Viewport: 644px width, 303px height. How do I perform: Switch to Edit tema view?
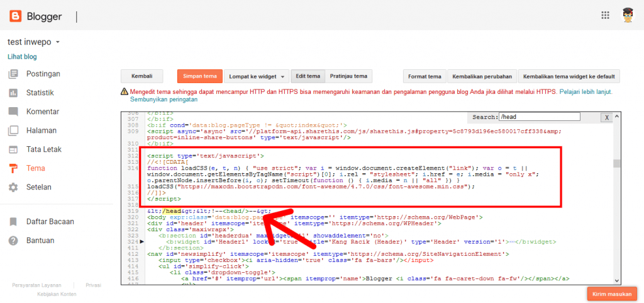tap(308, 76)
